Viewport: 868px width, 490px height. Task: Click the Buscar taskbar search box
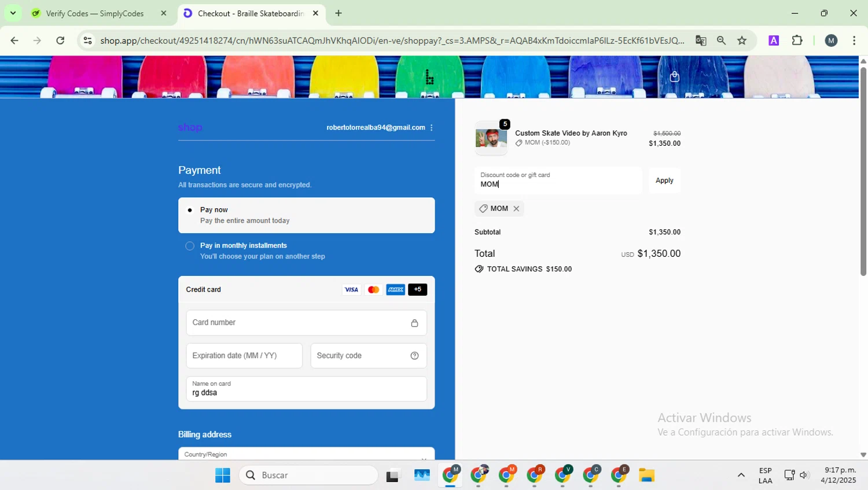point(308,476)
